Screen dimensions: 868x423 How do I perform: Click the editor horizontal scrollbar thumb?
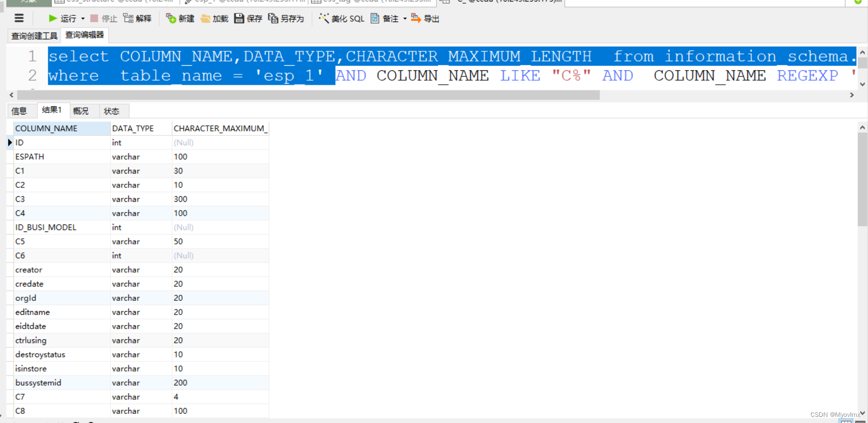(x=308, y=95)
